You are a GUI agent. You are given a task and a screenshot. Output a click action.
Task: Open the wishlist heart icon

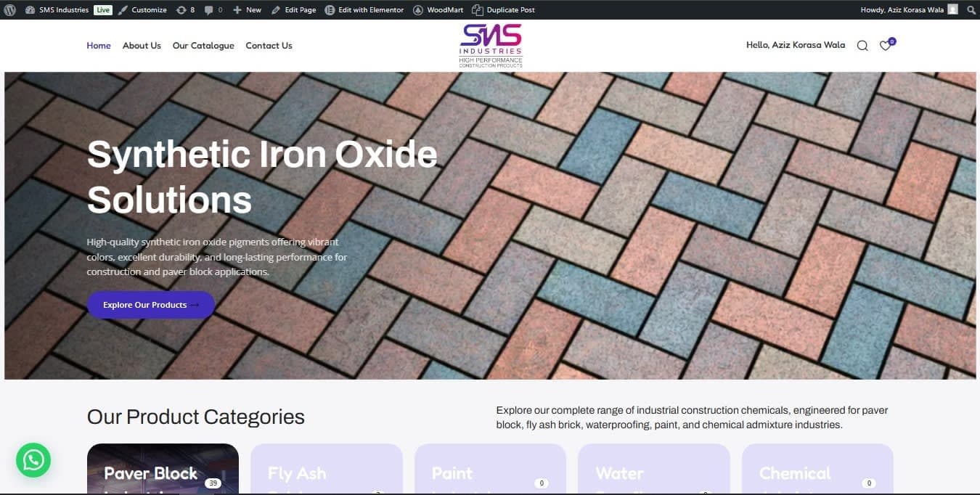tap(886, 46)
